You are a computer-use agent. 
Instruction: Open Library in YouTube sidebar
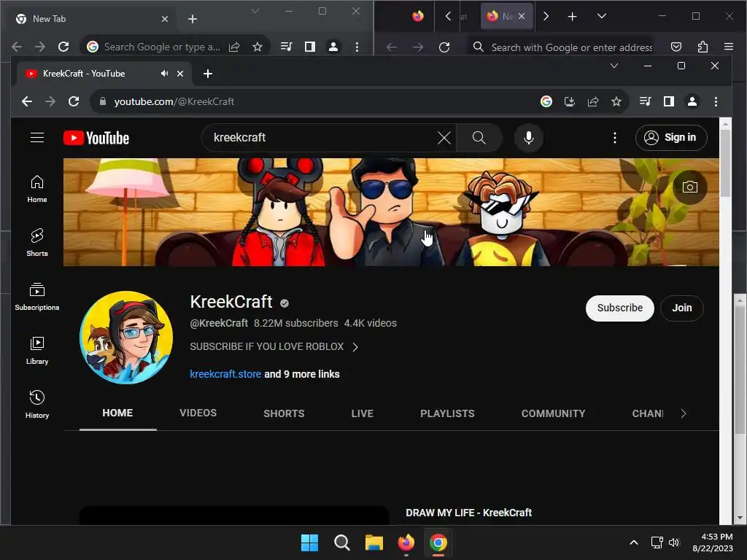pyautogui.click(x=37, y=351)
